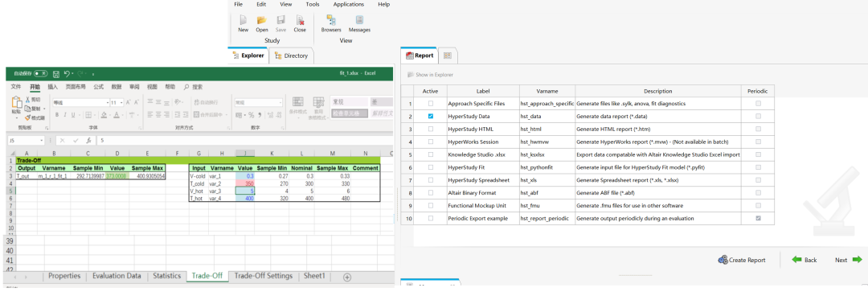
Task: Enable Active checkbox for Altair Binary Format
Action: [x=431, y=193]
